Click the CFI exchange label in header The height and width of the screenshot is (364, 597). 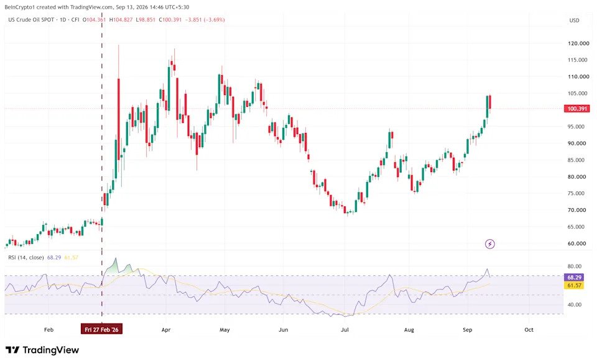75,19
